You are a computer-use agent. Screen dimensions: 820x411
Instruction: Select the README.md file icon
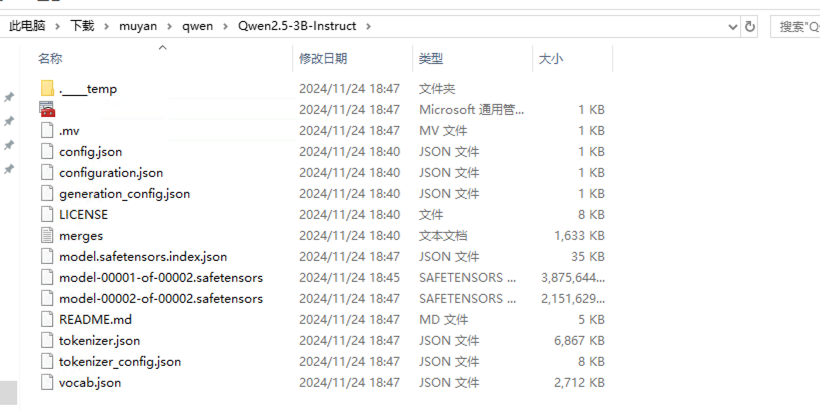[x=47, y=320]
